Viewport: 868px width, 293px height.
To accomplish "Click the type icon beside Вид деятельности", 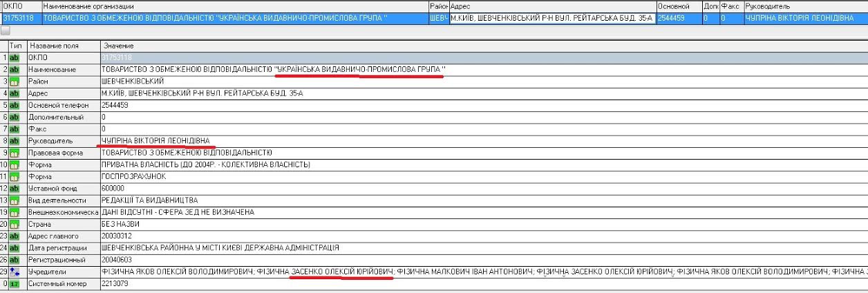I will tap(14, 200).
